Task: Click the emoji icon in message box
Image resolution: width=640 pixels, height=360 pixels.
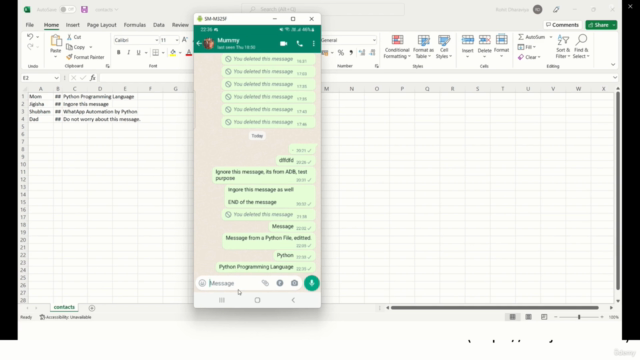Action: tap(202, 283)
